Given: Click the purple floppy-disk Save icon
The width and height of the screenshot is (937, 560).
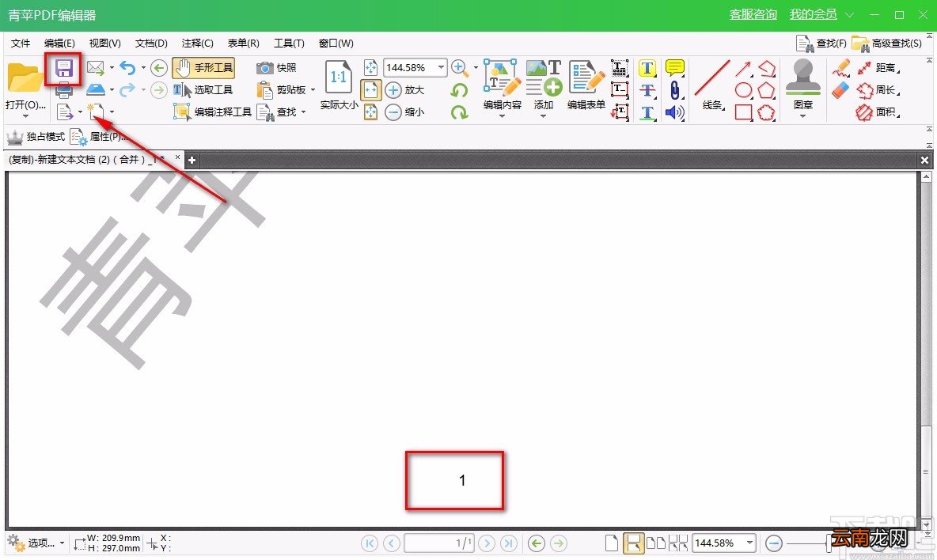Looking at the screenshot, I should pyautogui.click(x=63, y=68).
